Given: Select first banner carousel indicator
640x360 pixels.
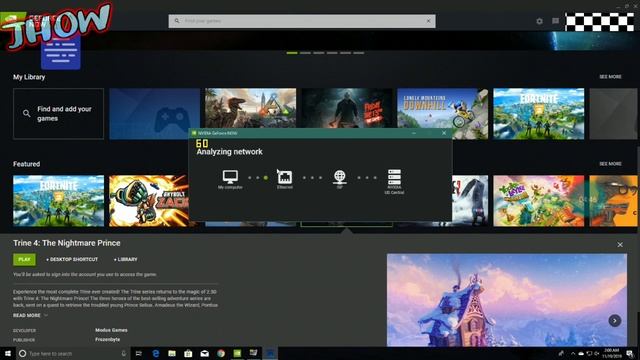Looking at the screenshot, I should (x=292, y=53).
